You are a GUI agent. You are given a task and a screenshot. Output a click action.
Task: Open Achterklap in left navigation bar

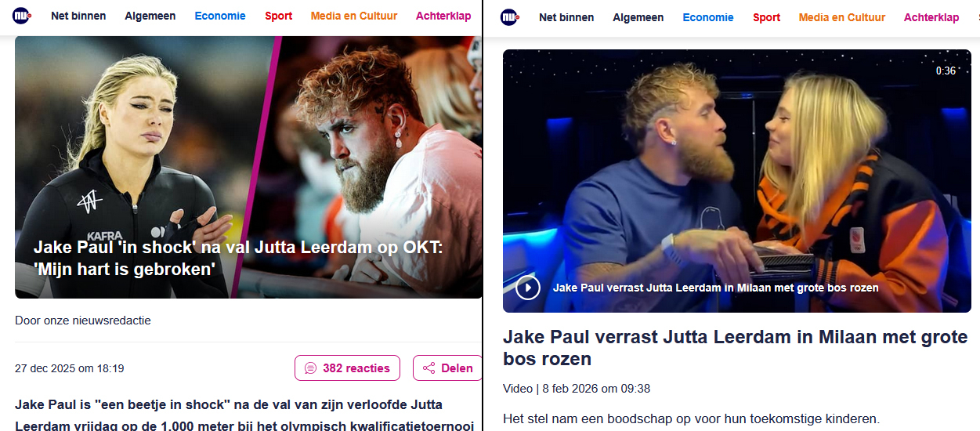[443, 16]
